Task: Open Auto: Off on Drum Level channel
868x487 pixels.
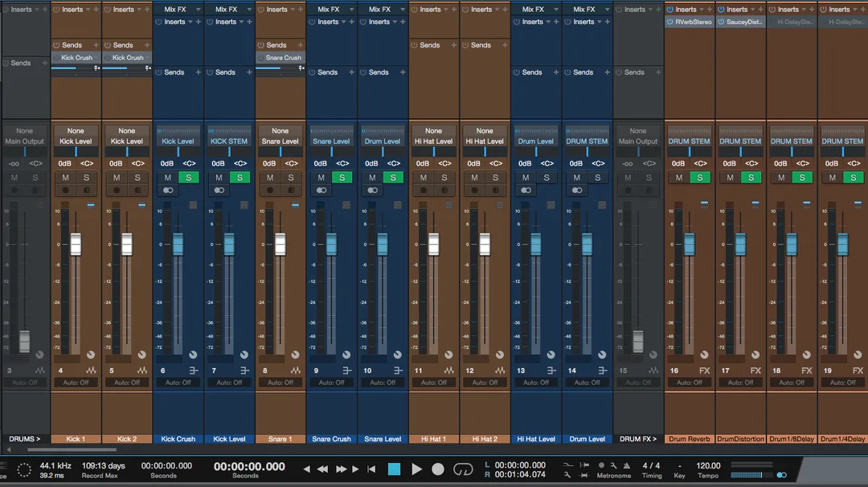Action: tap(588, 383)
